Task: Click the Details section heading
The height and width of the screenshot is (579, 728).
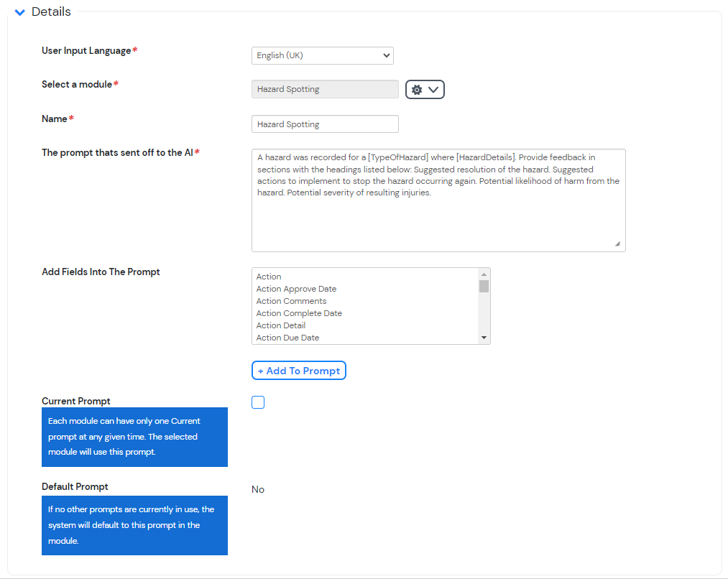Action: (x=51, y=11)
